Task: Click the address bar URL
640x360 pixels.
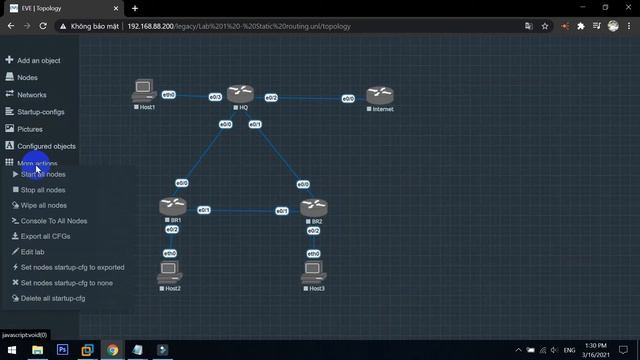Action: pyautogui.click(x=239, y=26)
